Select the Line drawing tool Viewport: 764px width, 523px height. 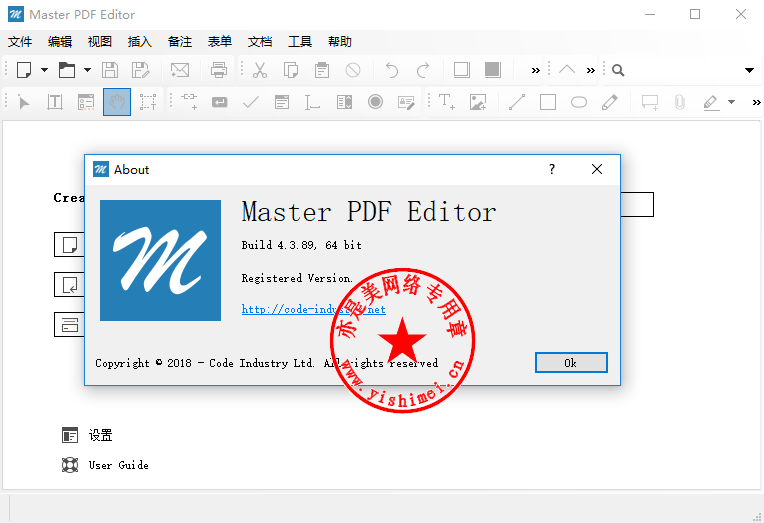click(x=516, y=102)
